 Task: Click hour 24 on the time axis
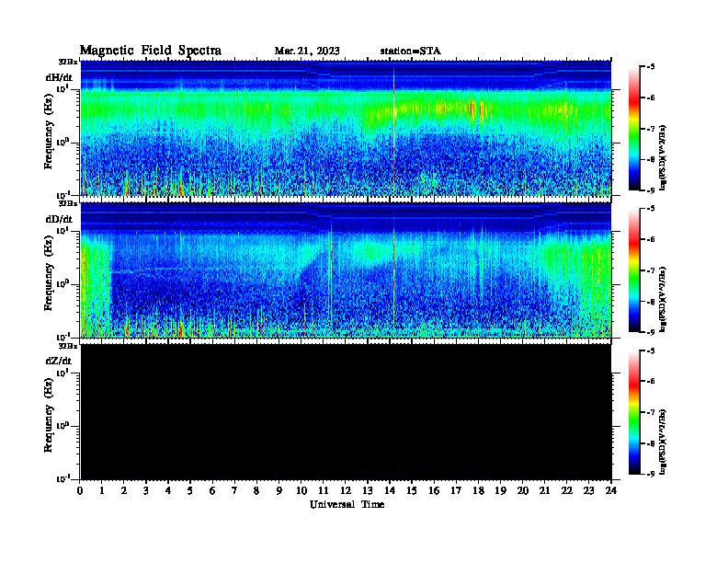(611, 490)
